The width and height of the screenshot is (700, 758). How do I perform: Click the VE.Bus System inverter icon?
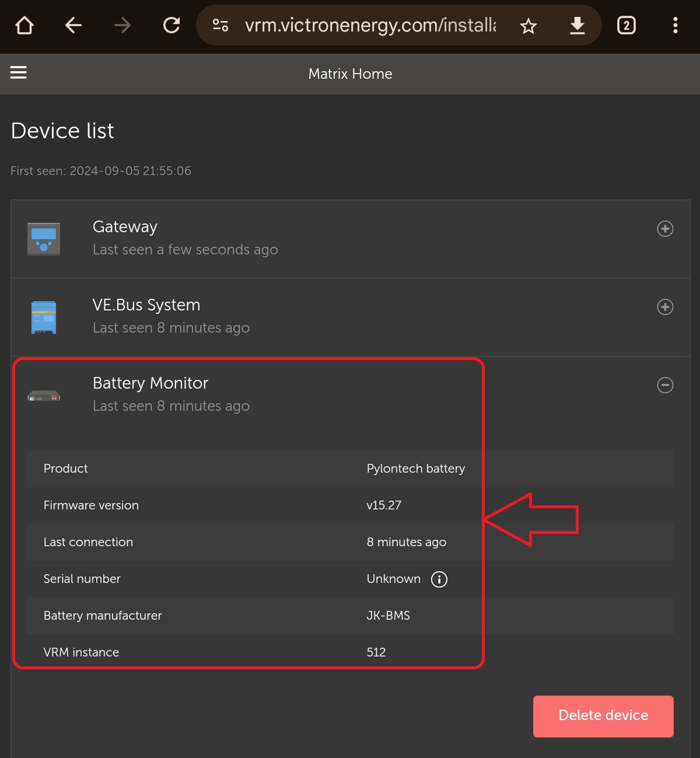(x=44, y=317)
